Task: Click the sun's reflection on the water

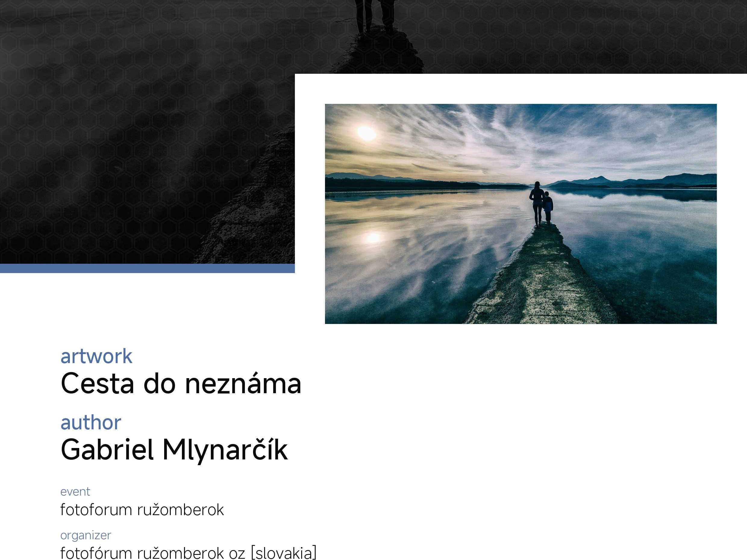Action: (373, 238)
